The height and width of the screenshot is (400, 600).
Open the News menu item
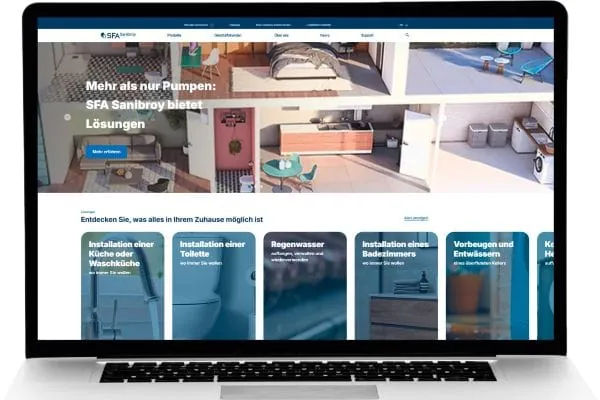324,35
